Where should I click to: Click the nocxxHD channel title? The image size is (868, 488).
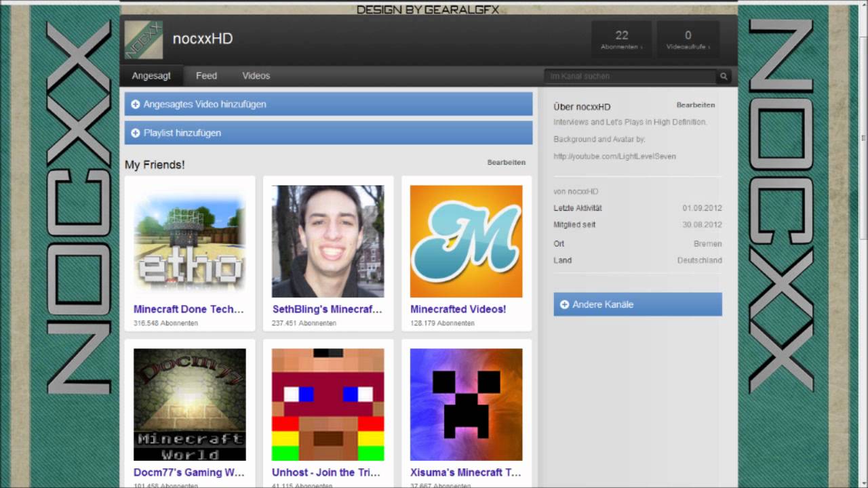click(x=203, y=39)
